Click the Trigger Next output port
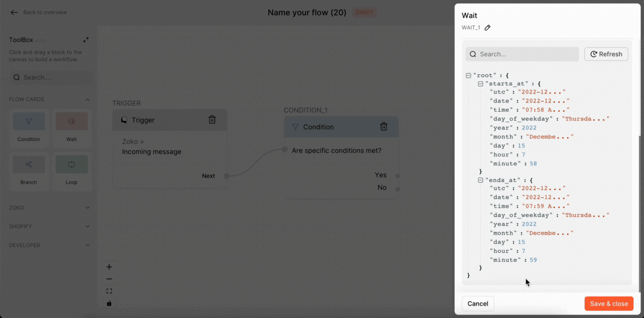Image resolution: width=644 pixels, height=318 pixels. point(226,176)
